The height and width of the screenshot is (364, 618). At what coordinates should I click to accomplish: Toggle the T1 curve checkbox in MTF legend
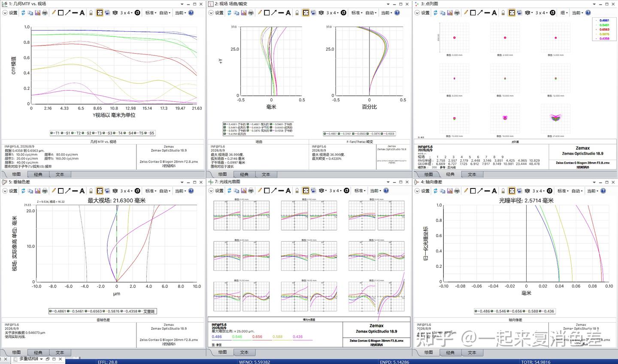52,133
